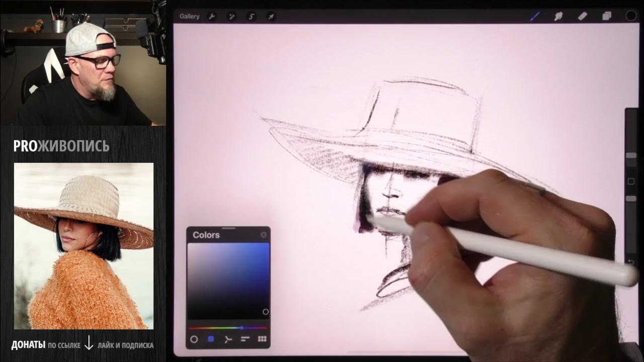Viewport: 644px width, 362px height.
Task: Open the Adjustments magic wand menu
Action: click(232, 17)
